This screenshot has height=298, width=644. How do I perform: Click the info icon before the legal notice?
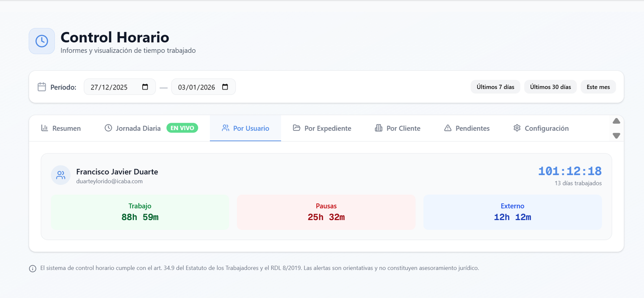tap(33, 268)
